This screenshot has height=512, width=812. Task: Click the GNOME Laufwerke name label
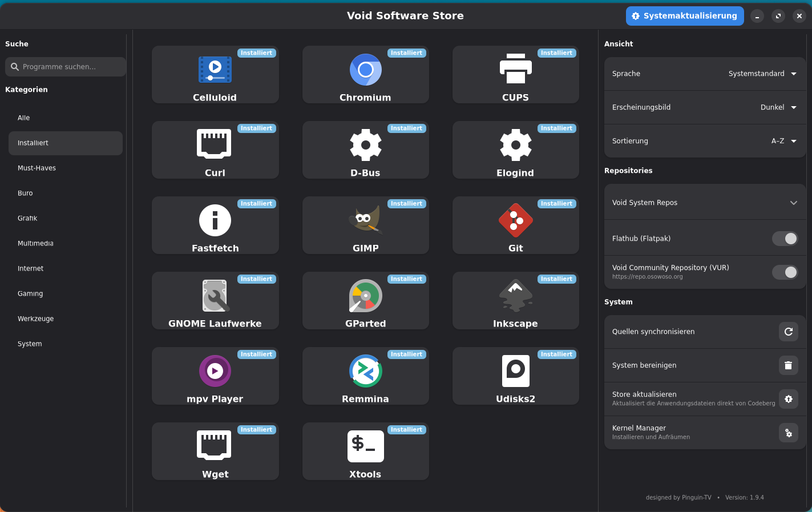click(215, 324)
